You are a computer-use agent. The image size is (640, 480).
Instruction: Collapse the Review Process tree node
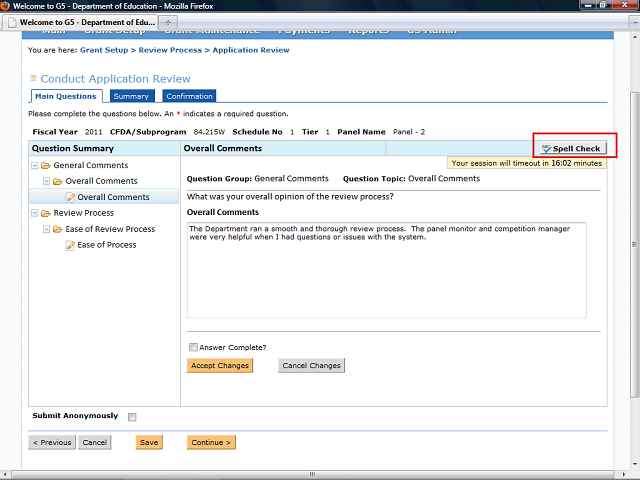(x=35, y=213)
